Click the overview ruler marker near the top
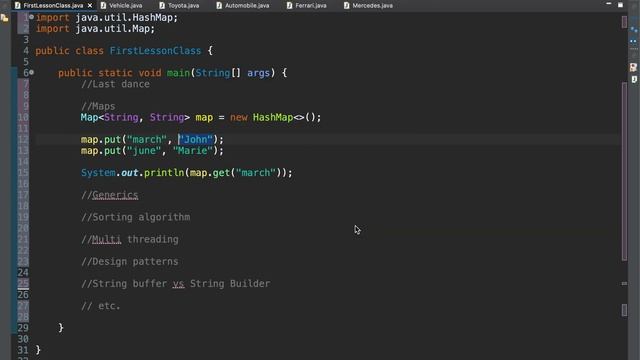Viewport: 640px width, 360px height. coord(624,22)
